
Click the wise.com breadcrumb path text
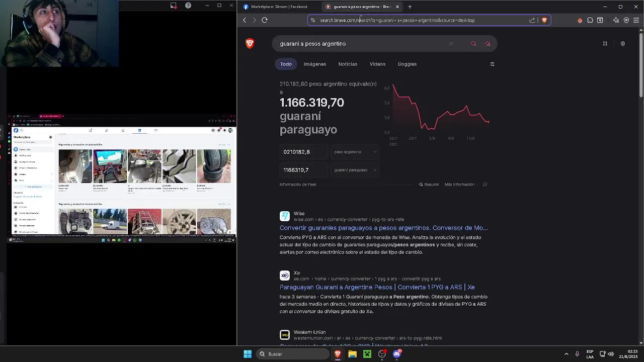tap(349, 220)
